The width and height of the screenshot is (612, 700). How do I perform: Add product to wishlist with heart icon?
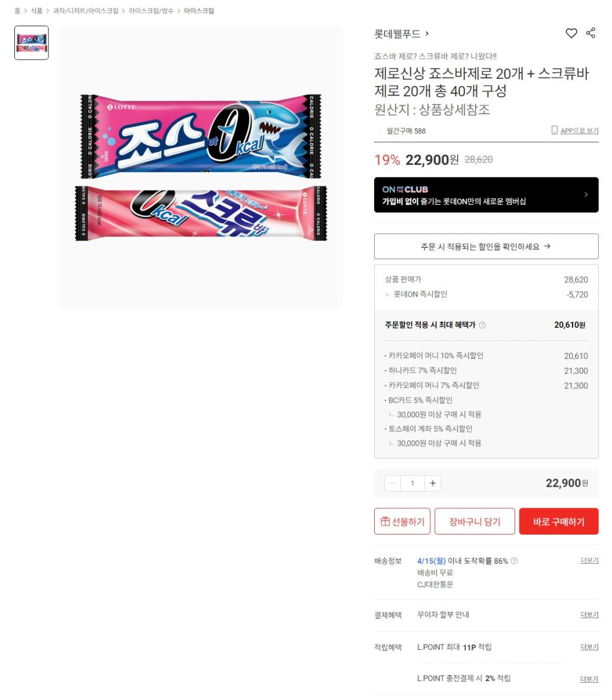tap(571, 33)
